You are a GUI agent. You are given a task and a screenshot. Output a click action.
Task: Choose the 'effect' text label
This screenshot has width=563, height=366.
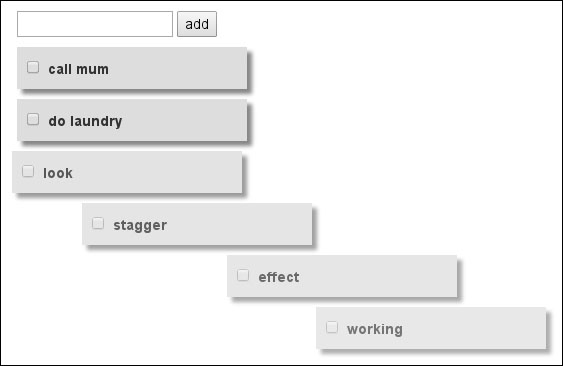click(279, 277)
